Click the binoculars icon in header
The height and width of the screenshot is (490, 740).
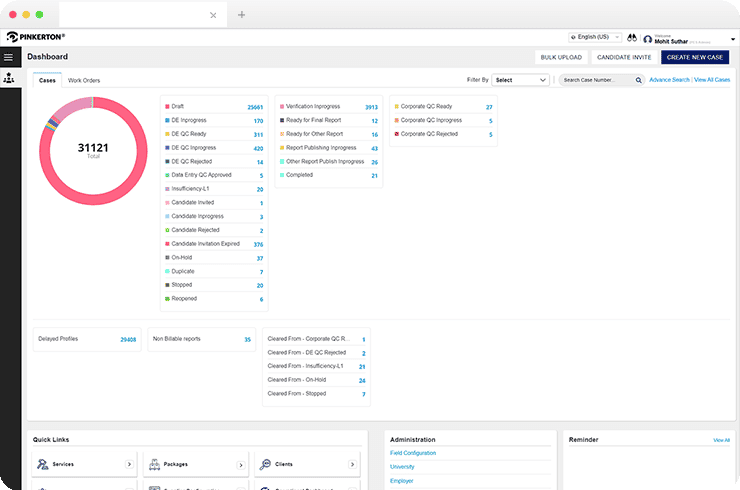point(631,37)
